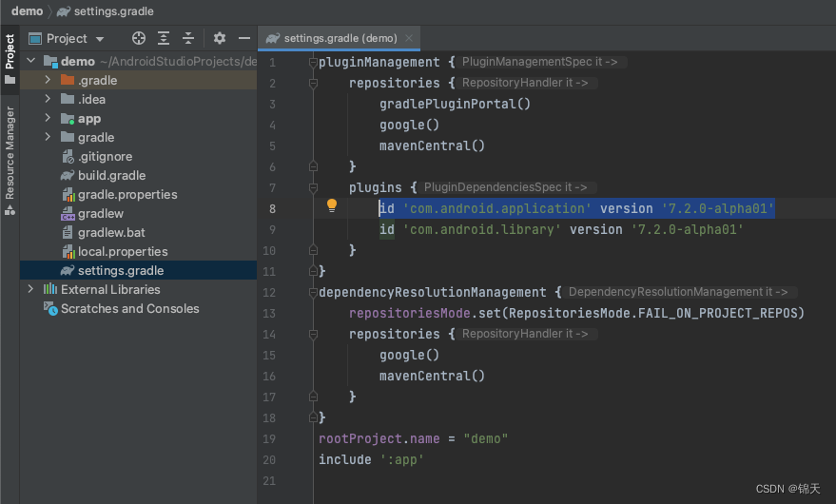Screen dimensions: 836x504
Task: Click PluginDependenciesSpec inlay hint on line 7
Action: click(x=505, y=187)
